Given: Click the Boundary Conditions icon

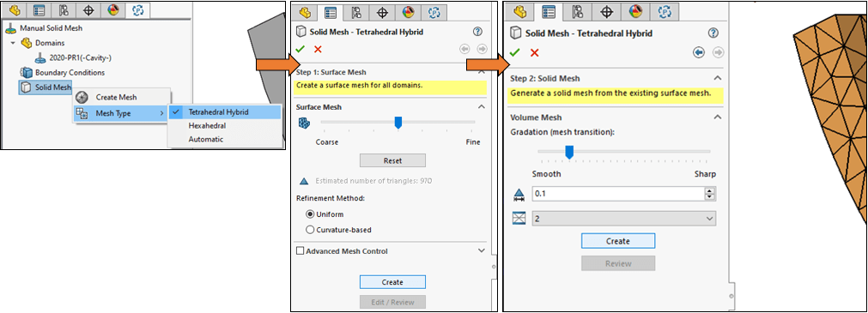Looking at the screenshot, I should (26, 72).
